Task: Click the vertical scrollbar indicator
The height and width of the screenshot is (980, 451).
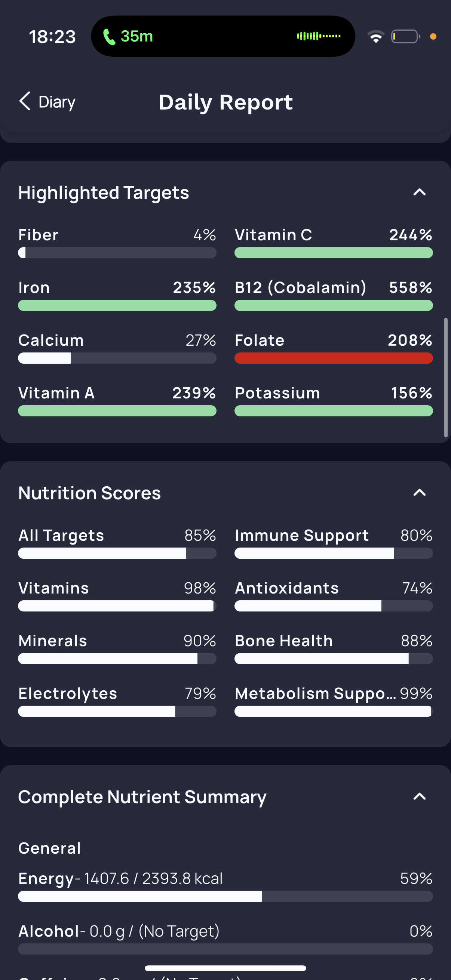Action: (446, 377)
